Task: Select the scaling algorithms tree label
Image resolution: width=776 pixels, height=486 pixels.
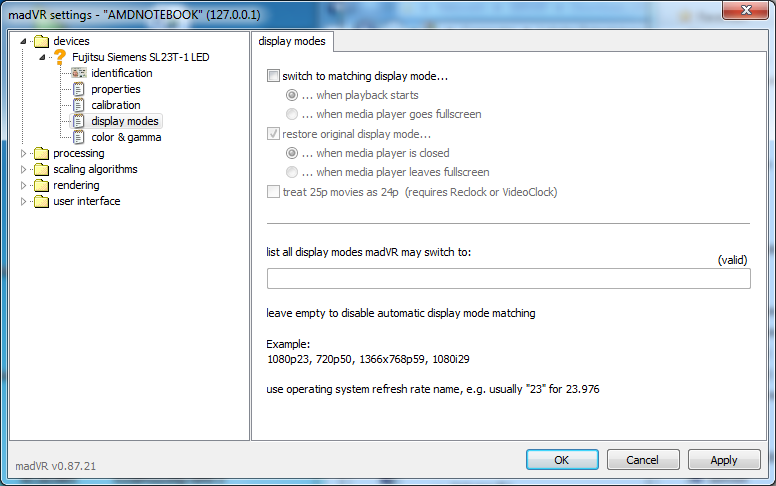Action: click(96, 169)
